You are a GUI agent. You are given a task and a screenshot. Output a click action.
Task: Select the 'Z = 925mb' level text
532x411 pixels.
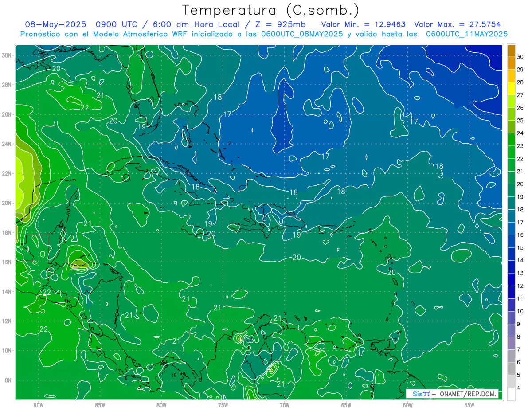281,24
